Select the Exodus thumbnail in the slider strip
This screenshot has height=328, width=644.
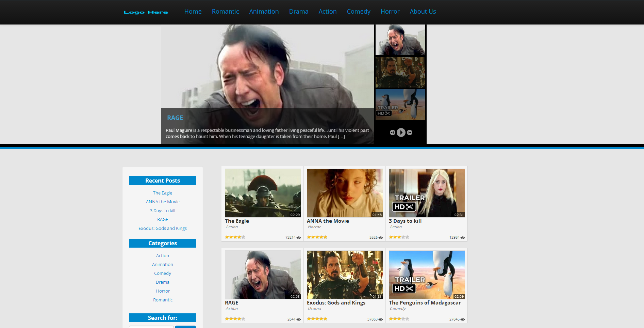(x=400, y=72)
